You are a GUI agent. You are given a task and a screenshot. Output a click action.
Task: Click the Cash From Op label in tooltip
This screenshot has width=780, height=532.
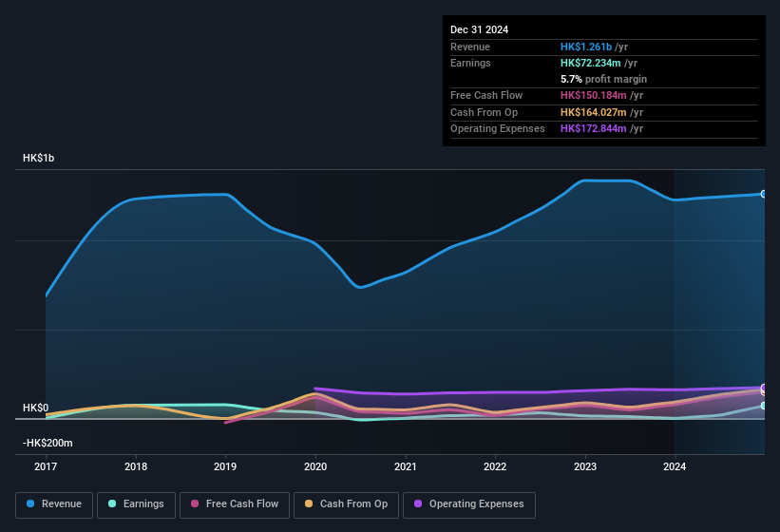click(484, 112)
